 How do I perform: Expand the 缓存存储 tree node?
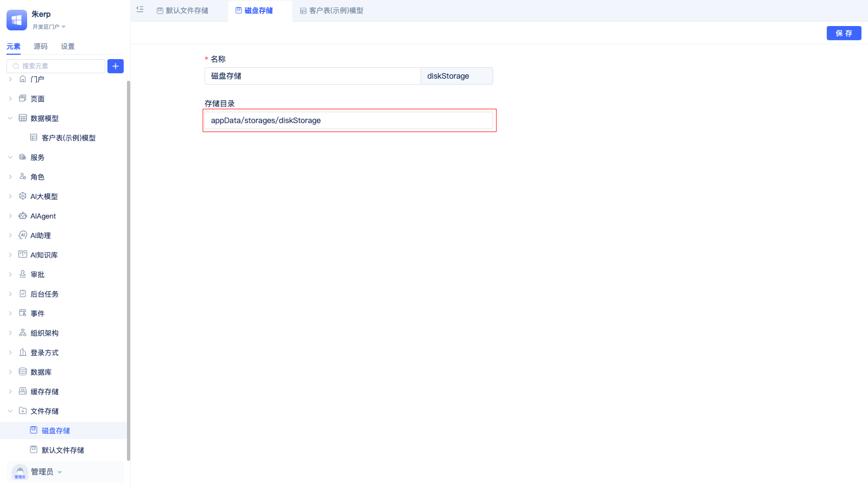(x=10, y=391)
